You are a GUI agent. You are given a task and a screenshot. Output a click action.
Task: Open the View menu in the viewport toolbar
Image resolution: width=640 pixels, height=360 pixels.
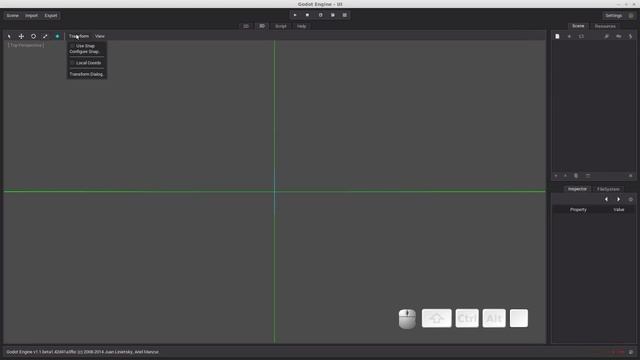tap(100, 36)
